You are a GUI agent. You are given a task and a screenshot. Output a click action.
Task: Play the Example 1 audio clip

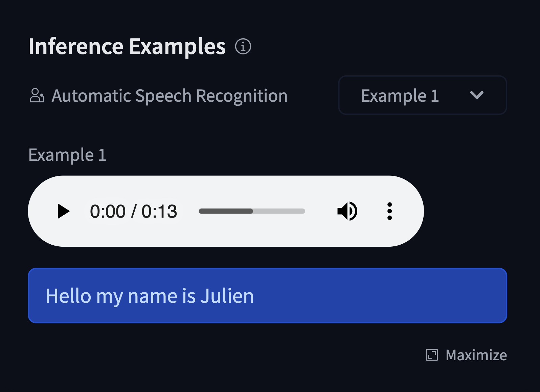pyautogui.click(x=63, y=211)
